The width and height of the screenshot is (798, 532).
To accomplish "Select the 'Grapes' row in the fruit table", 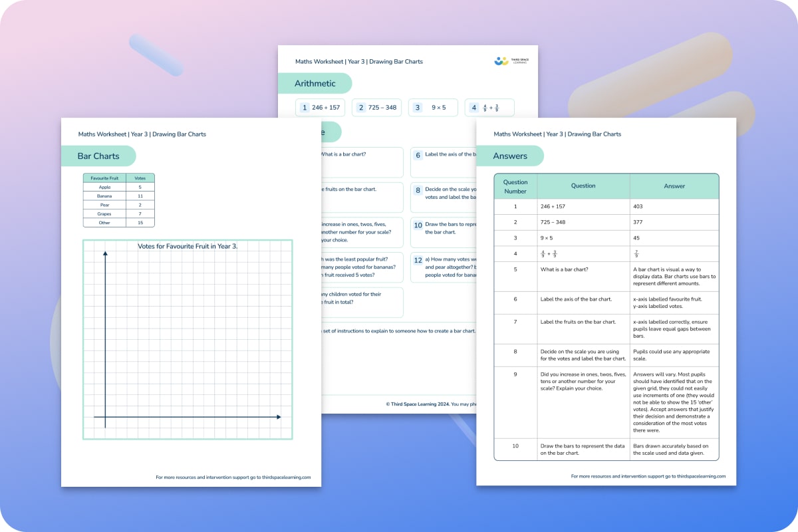I will (x=119, y=214).
